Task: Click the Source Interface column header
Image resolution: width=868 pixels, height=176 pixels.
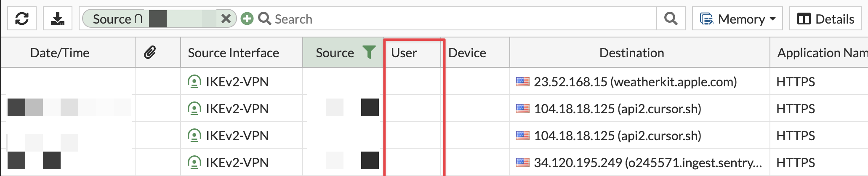Action: (234, 53)
